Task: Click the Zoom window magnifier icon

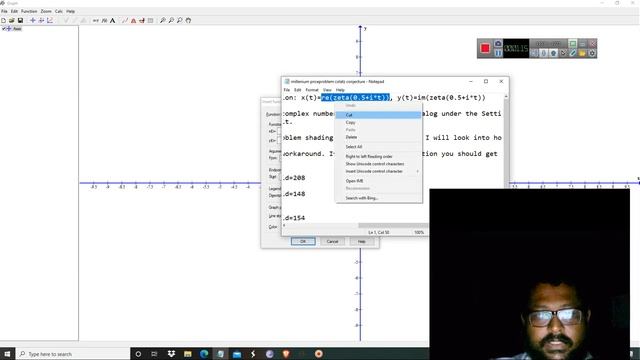Action: [180, 20]
